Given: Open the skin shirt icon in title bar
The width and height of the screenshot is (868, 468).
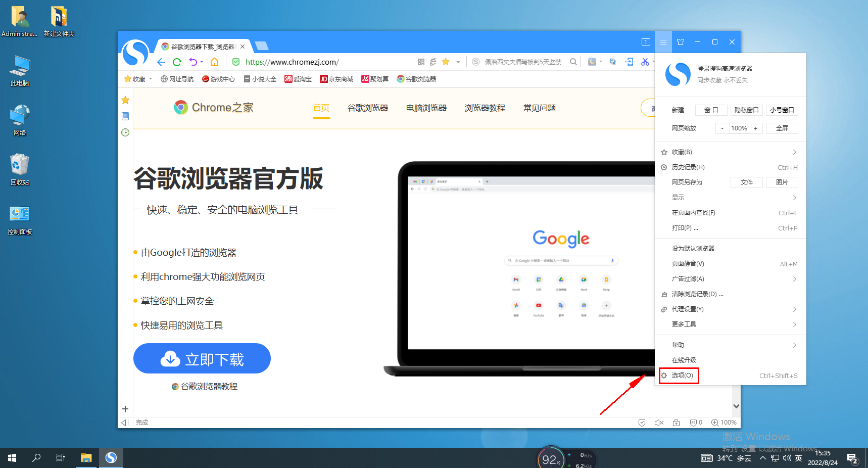Looking at the screenshot, I should [x=681, y=42].
